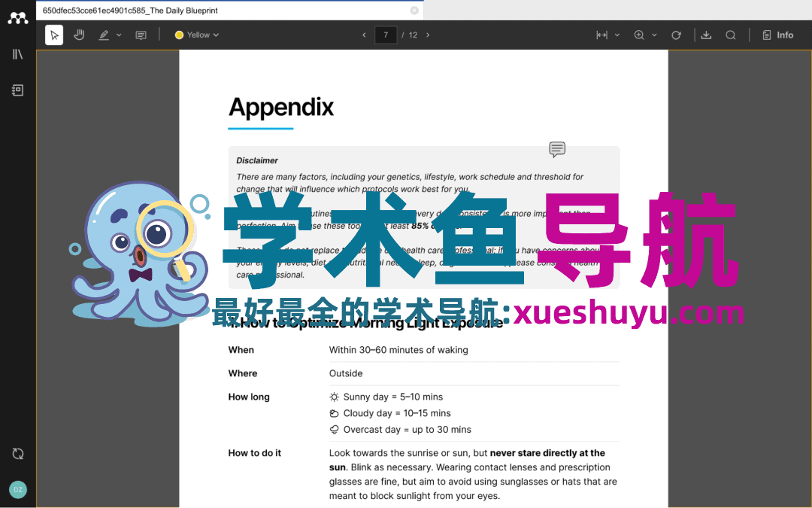Select the highlighter tool
The width and height of the screenshot is (812, 508).
pos(104,35)
